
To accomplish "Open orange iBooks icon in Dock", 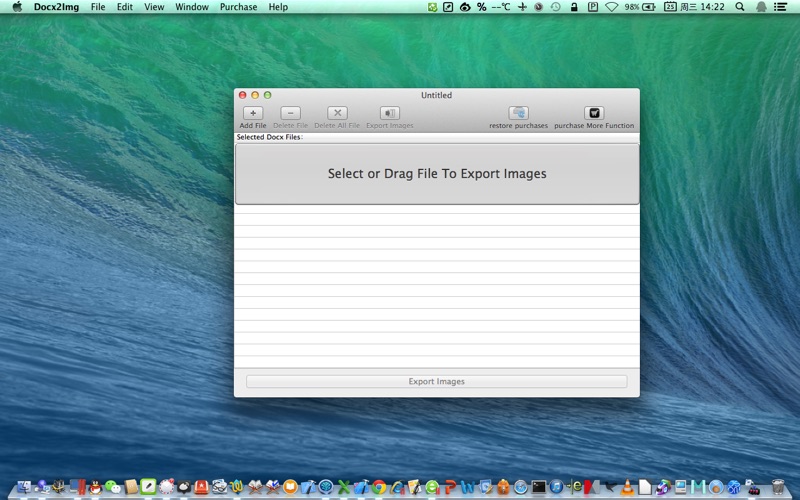I will pos(290,487).
